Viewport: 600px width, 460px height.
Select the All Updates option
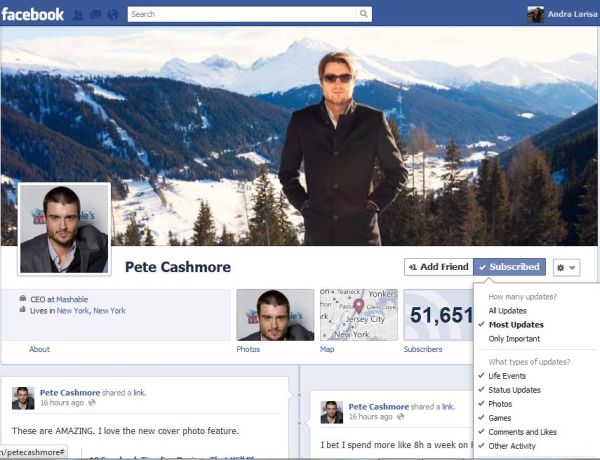[x=507, y=311]
